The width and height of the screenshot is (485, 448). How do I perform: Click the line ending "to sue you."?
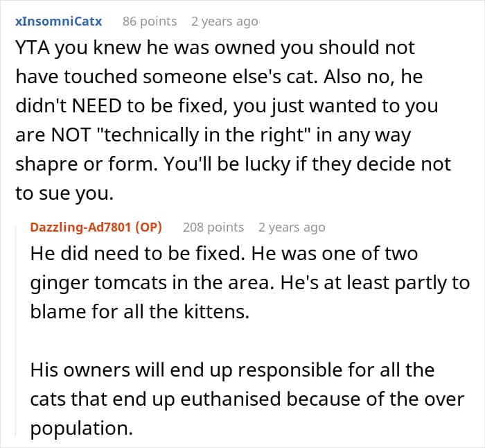pyautogui.click(x=64, y=194)
